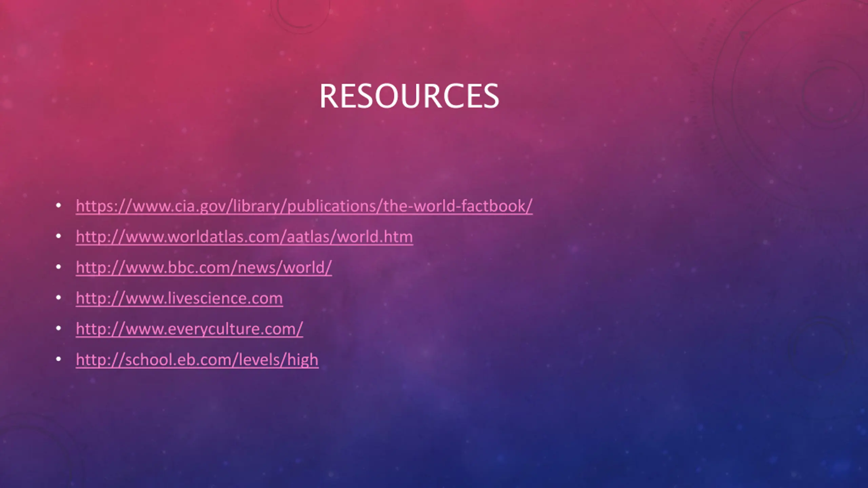
Task: Open the livescience.com link
Action: pyautogui.click(x=179, y=298)
